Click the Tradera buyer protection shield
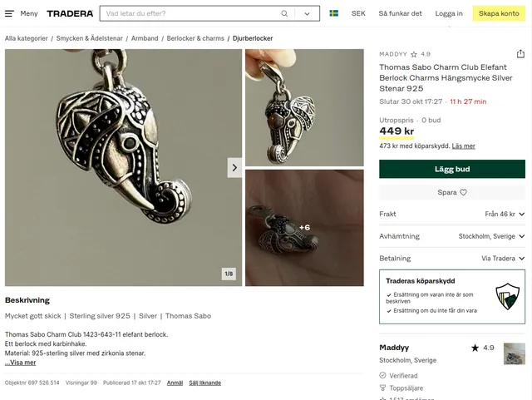The width and height of the screenshot is (532, 400). [x=506, y=297]
